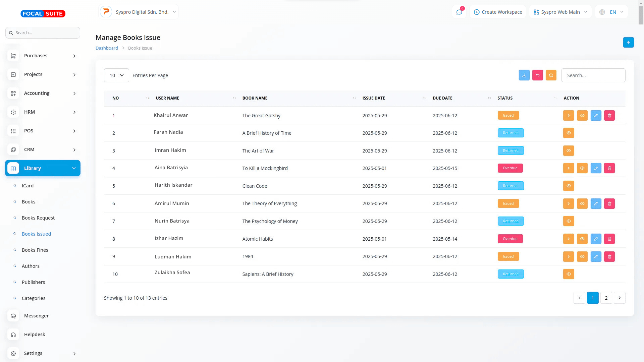Click the orange refresh icon in table toolbar
This screenshot has height=362, width=644.
point(551,75)
